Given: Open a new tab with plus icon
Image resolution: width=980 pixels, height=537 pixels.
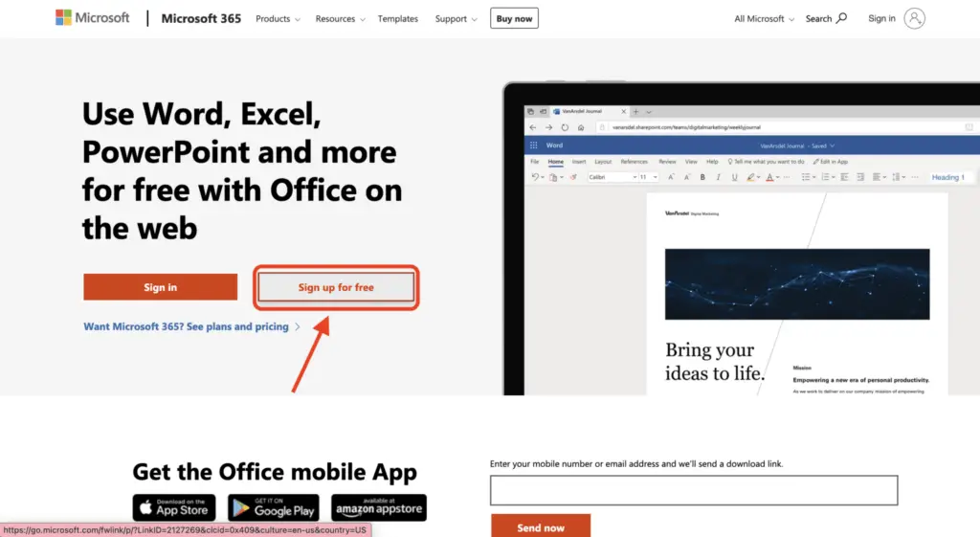Looking at the screenshot, I should tap(635, 111).
